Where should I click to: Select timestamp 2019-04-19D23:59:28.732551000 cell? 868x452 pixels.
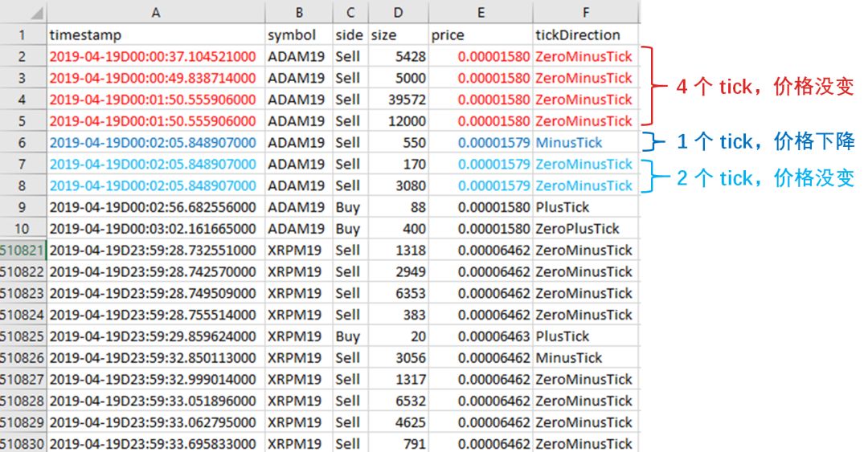pos(156,250)
